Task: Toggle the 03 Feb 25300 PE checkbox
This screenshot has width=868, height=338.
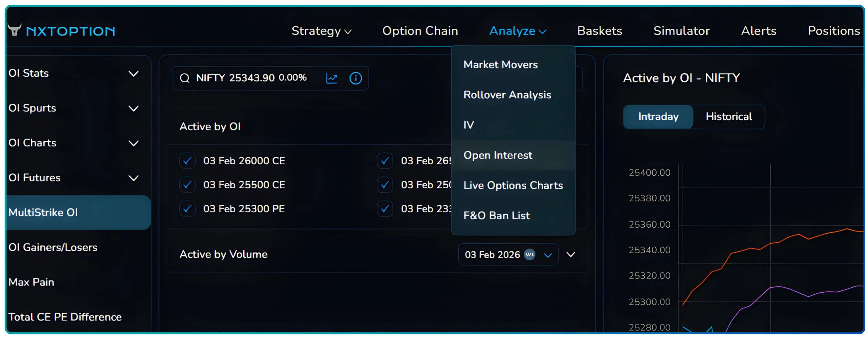Action: click(x=187, y=209)
